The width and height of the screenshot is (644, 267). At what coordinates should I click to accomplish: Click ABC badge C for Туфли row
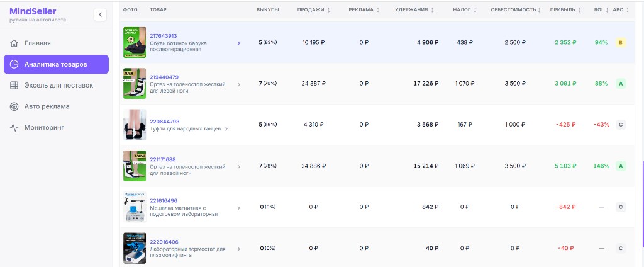pos(621,125)
